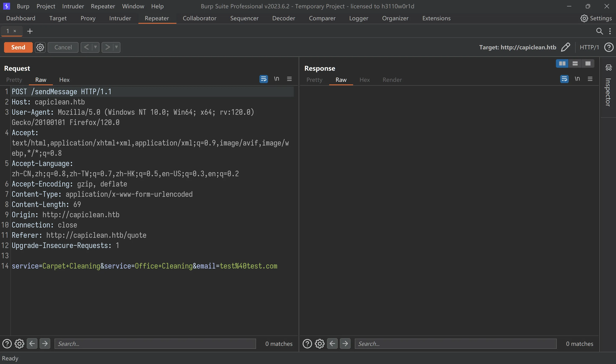Go to next Response search match

pos(345,343)
